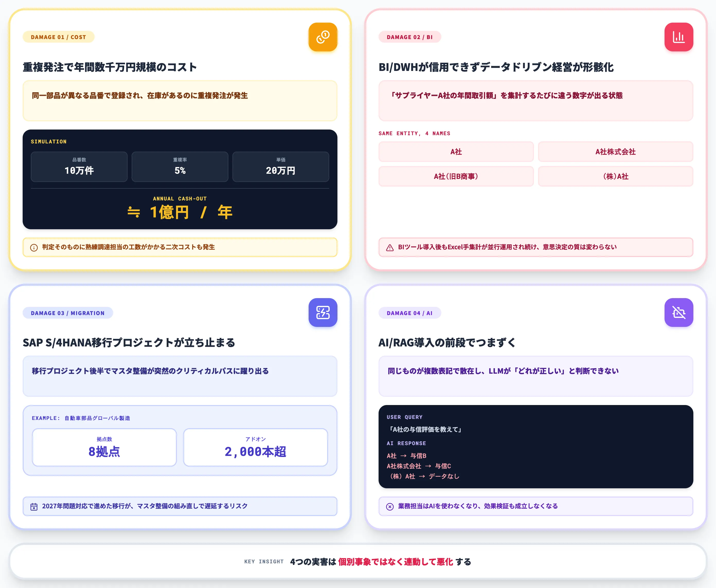Click the DAMAGE 01 / COST badge
Screen dimensions: 716x588
coord(58,37)
